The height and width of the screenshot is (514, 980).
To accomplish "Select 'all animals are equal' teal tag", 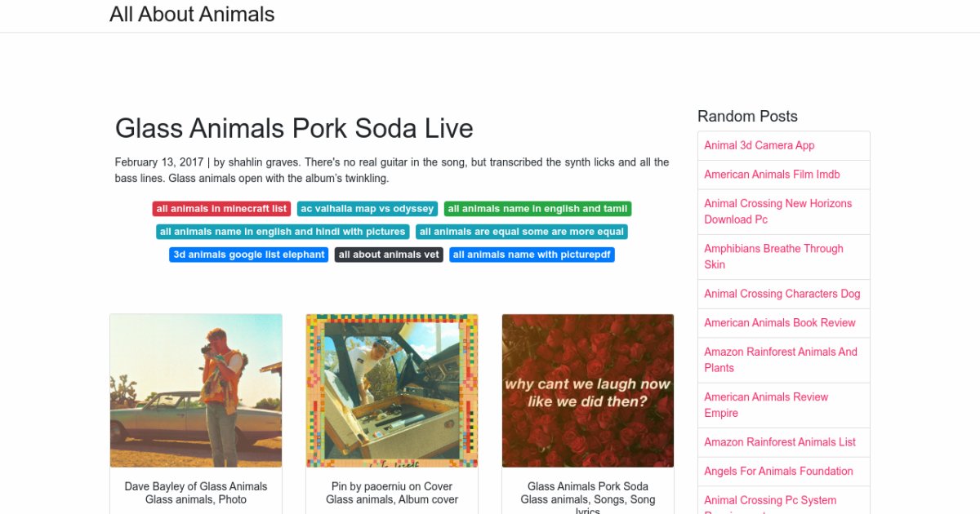I will (522, 232).
